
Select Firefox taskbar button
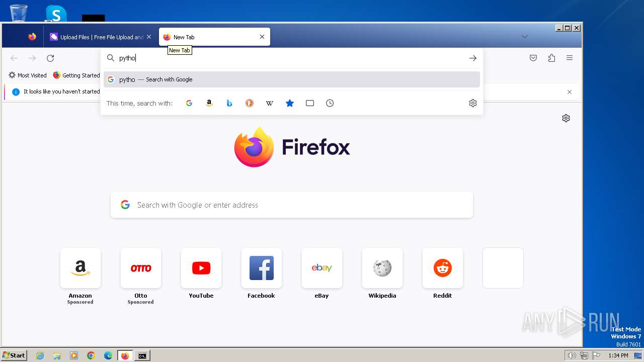point(125,355)
